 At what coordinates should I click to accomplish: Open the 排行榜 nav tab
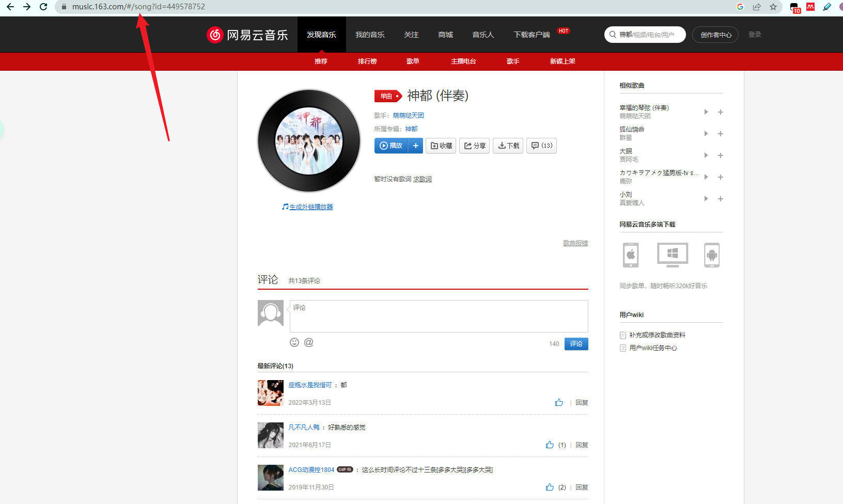click(367, 61)
